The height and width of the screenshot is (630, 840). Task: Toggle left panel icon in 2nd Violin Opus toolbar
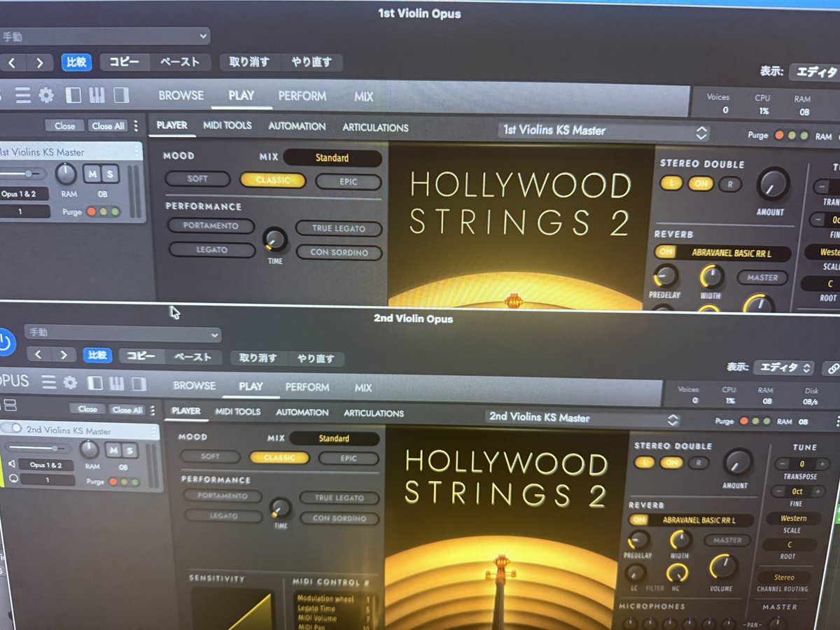click(94, 383)
